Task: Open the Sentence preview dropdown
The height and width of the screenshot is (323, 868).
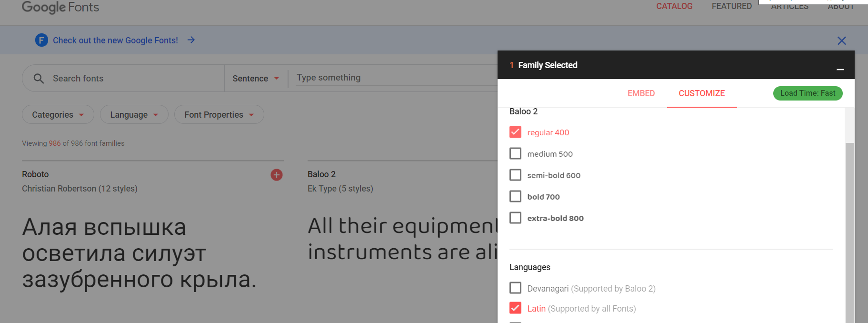Action: click(256, 78)
